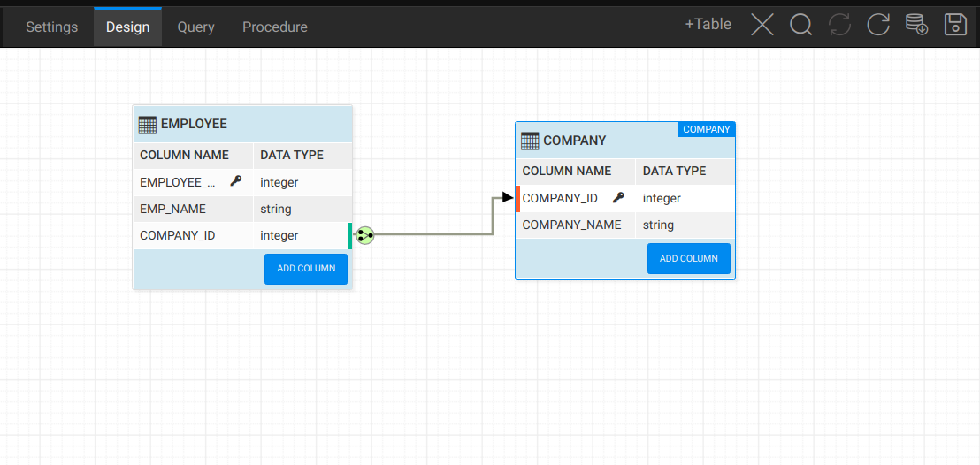Click the EMPLOYEE table grid icon
This screenshot has width=980, height=465.
pyautogui.click(x=148, y=125)
